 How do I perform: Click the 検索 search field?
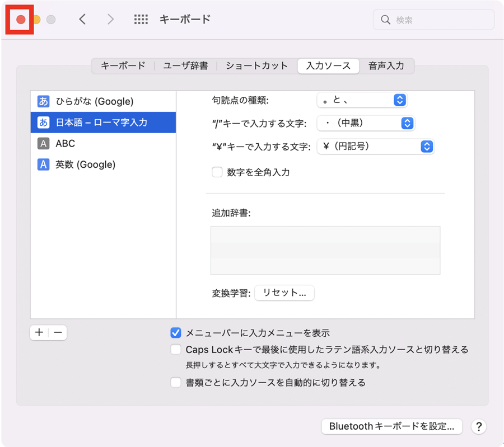tap(434, 20)
